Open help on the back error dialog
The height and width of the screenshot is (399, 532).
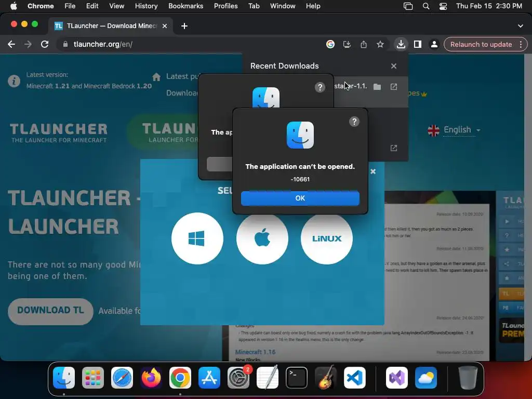coord(320,87)
